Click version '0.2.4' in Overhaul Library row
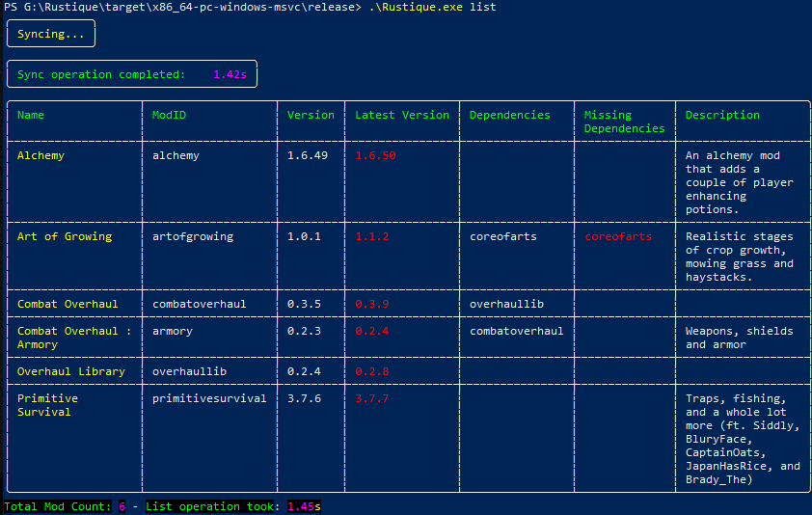This screenshot has width=812, height=515. point(304,371)
